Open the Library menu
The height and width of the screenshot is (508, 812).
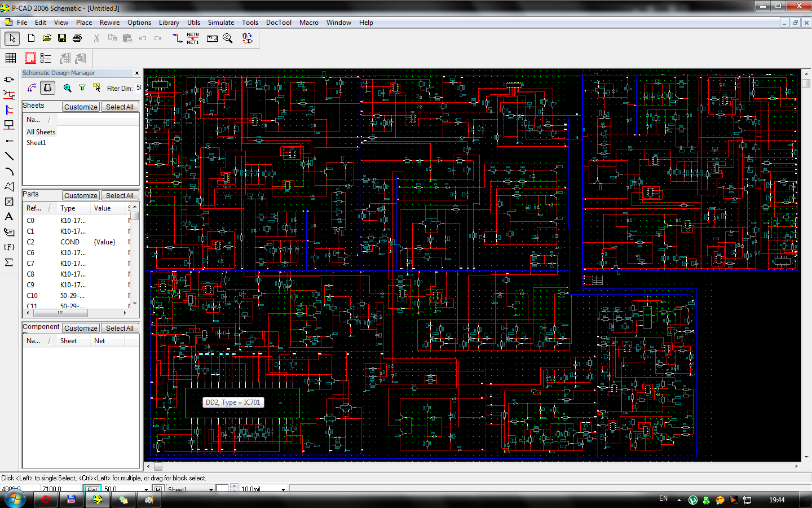tap(169, 23)
